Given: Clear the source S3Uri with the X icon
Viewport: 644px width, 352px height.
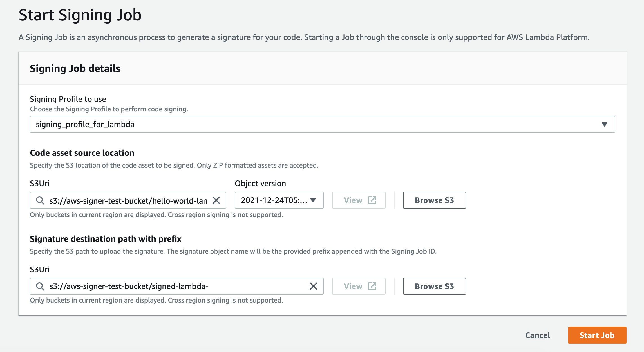Looking at the screenshot, I should [217, 200].
